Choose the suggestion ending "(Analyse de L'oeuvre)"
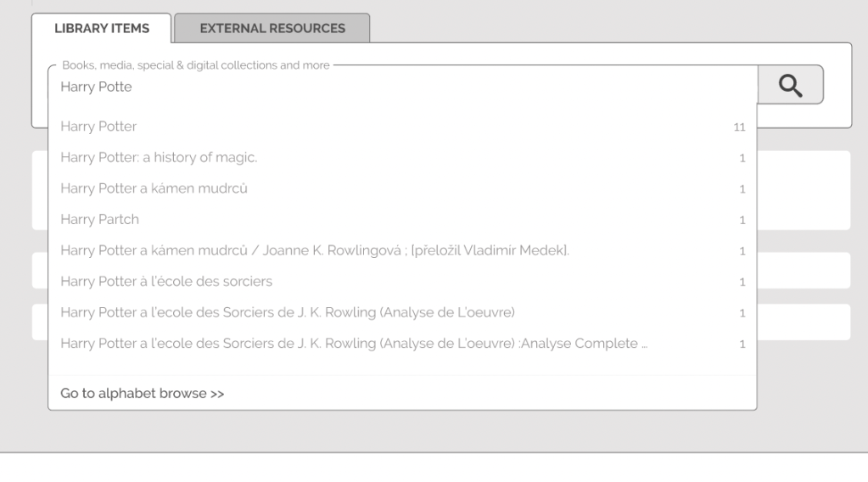This screenshot has height=482, width=868. pyautogui.click(x=288, y=312)
